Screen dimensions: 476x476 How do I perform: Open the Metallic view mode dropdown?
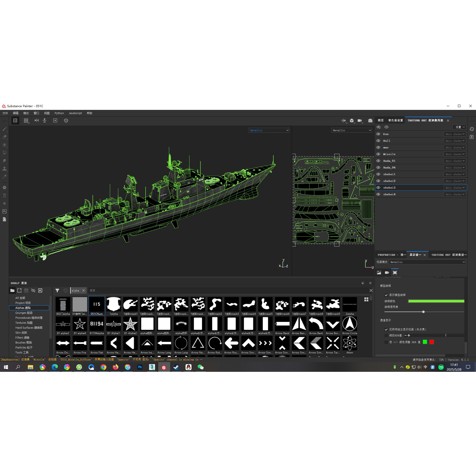[x=427, y=262]
